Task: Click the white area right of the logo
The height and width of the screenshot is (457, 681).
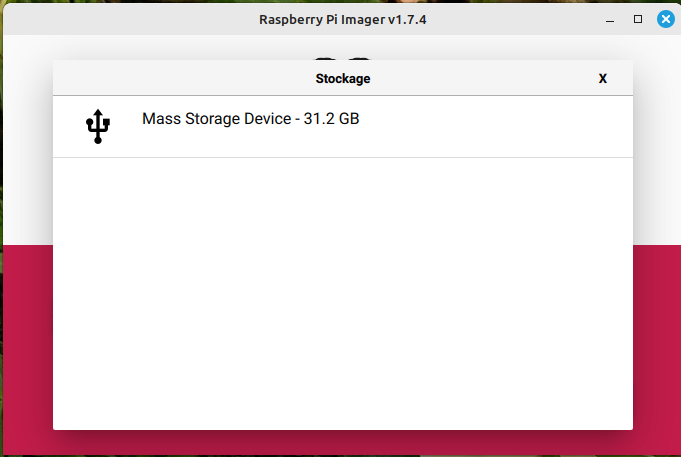Action: pos(500,48)
